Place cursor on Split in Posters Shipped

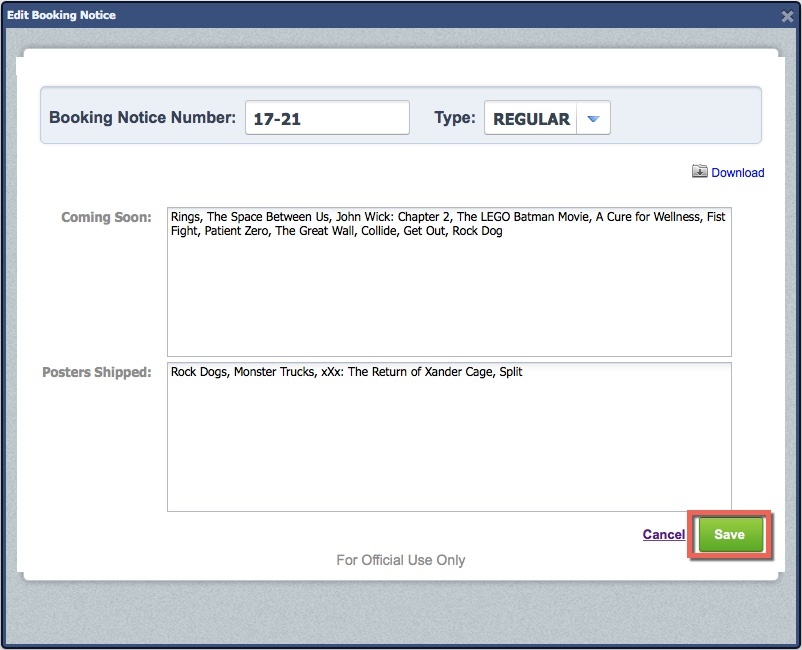(510, 372)
